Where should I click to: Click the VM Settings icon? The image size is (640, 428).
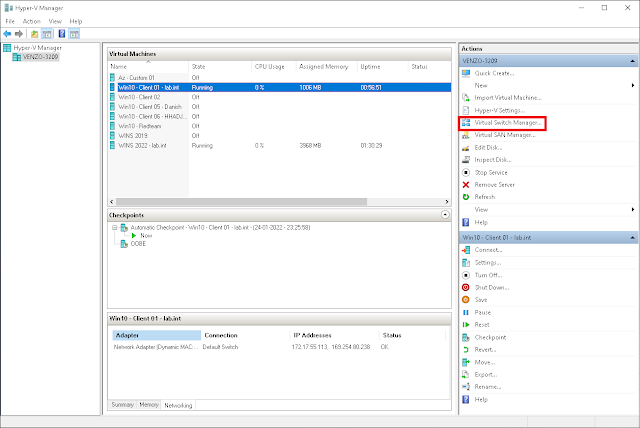[466, 262]
